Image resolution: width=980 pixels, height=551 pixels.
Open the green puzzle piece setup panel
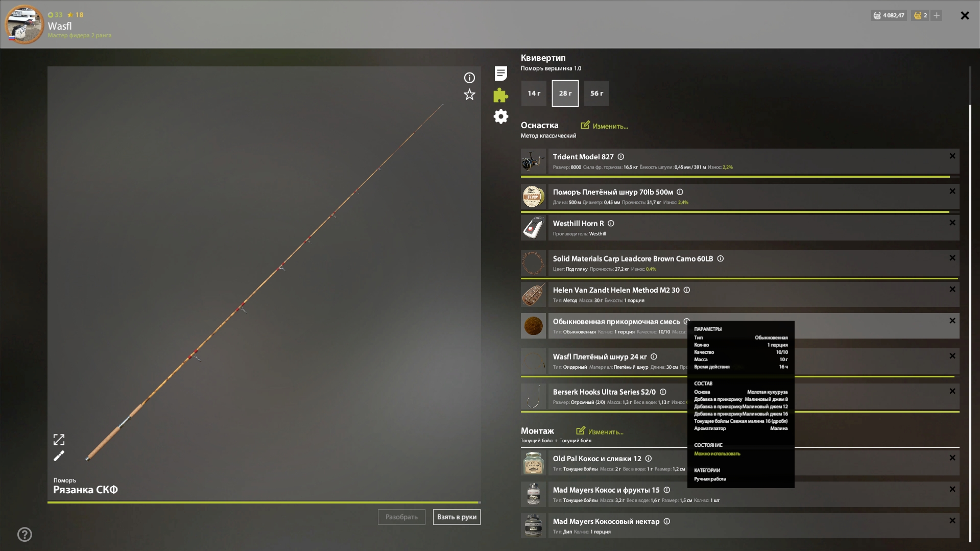tap(500, 95)
